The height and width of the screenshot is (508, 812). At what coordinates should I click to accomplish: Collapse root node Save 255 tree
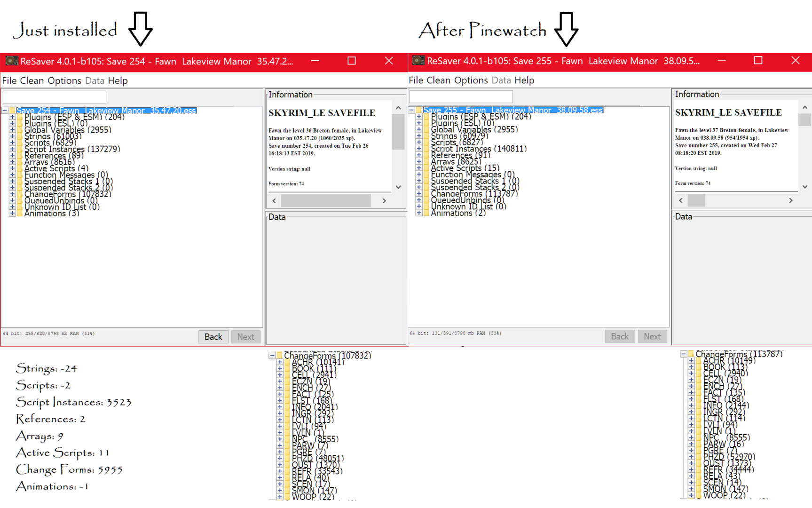click(x=411, y=110)
